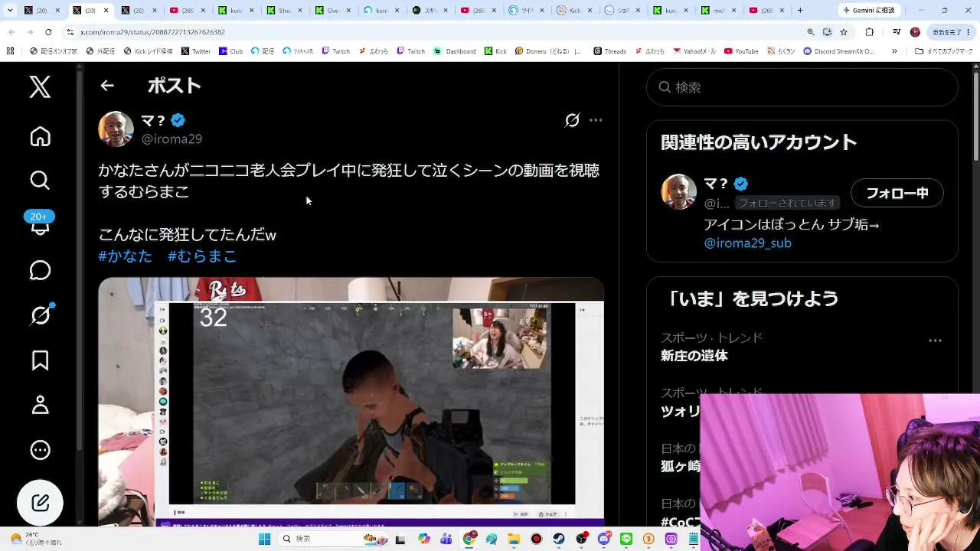This screenshot has width=980, height=551.
Task: Open a new browser tab with plus button
Action: (x=800, y=11)
